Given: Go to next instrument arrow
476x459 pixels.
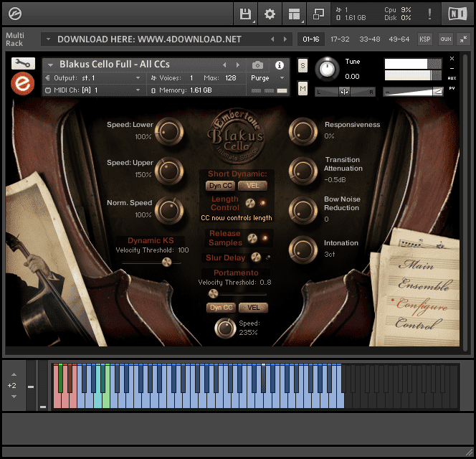Looking at the screenshot, I should 238,65.
